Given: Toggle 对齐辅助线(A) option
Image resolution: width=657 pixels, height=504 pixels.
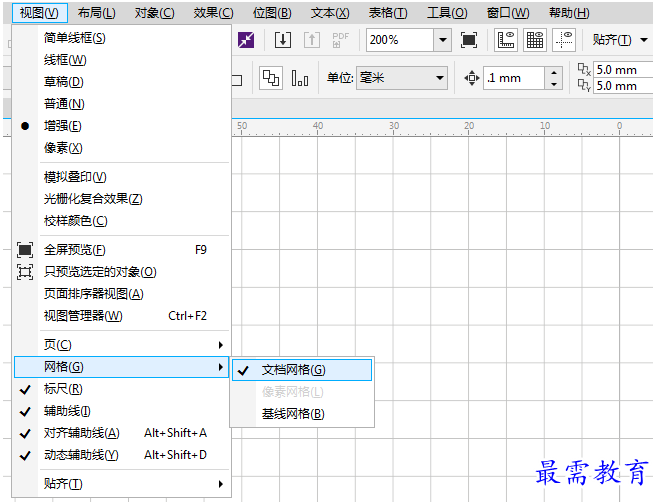Looking at the screenshot, I should [122, 433].
